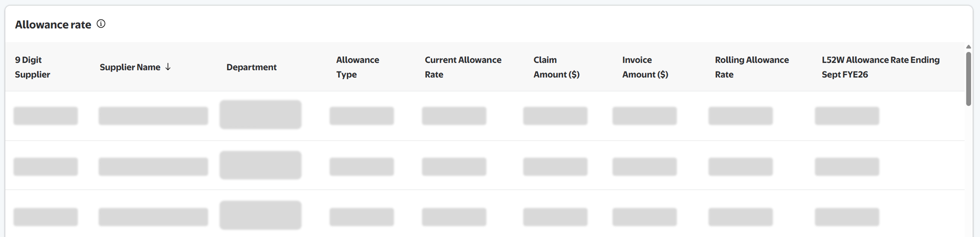Click the Allowance rate panel title
Viewport: 980px width, 237px height.
tap(53, 24)
